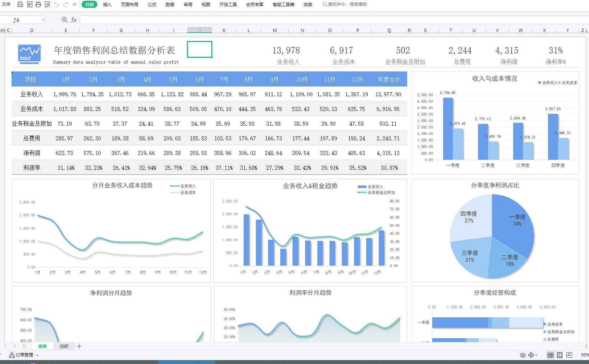This screenshot has width=589, height=364.
Task: Open the 插入 ribbon tab
Action: [x=107, y=4]
